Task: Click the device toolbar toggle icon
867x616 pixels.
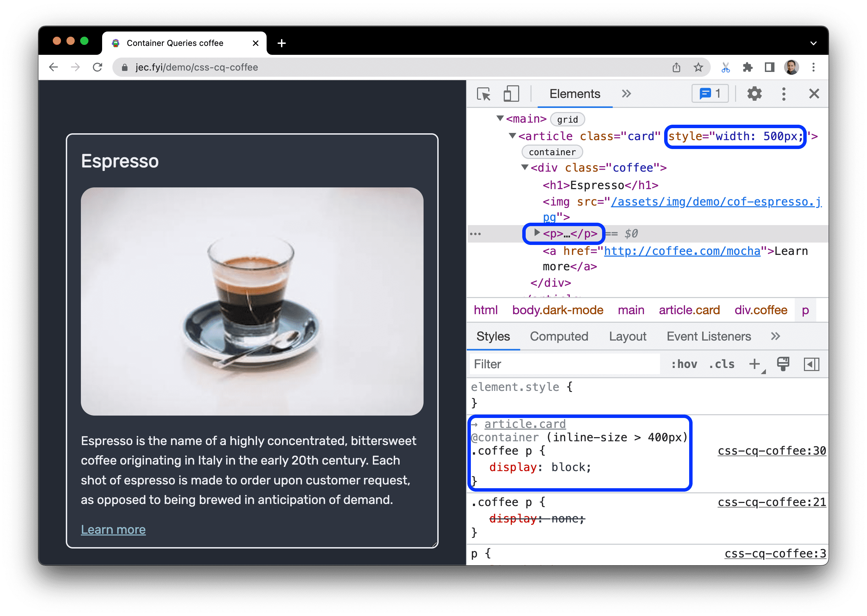Action: coord(510,93)
